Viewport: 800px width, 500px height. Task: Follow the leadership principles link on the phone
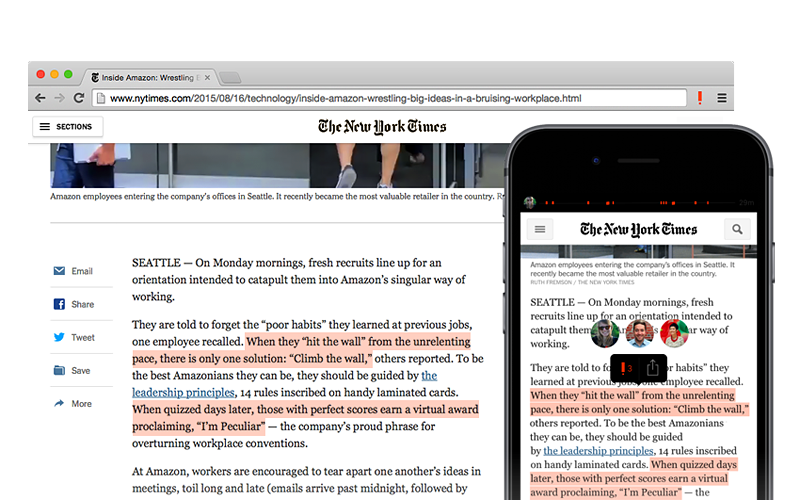[598, 451]
